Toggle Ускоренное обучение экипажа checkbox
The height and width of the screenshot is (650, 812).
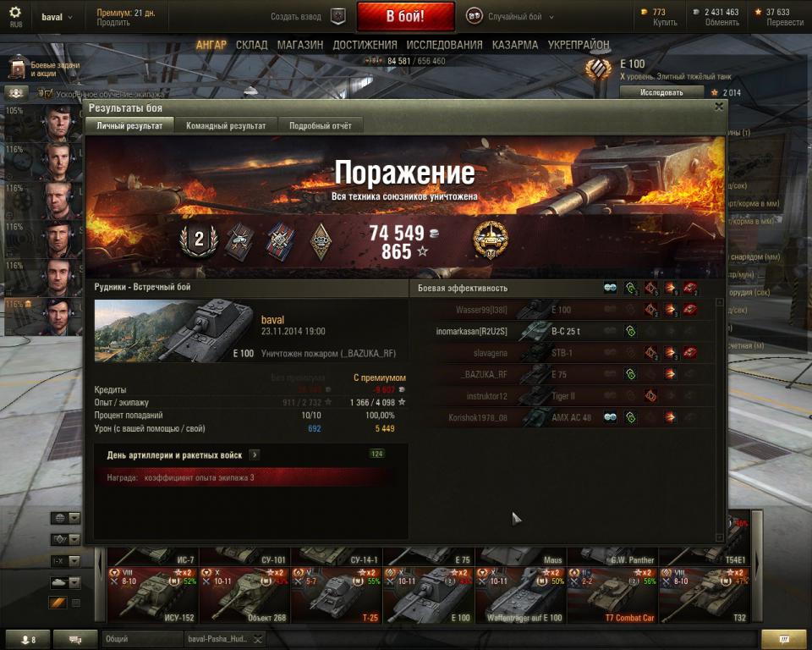pyautogui.click(x=47, y=94)
